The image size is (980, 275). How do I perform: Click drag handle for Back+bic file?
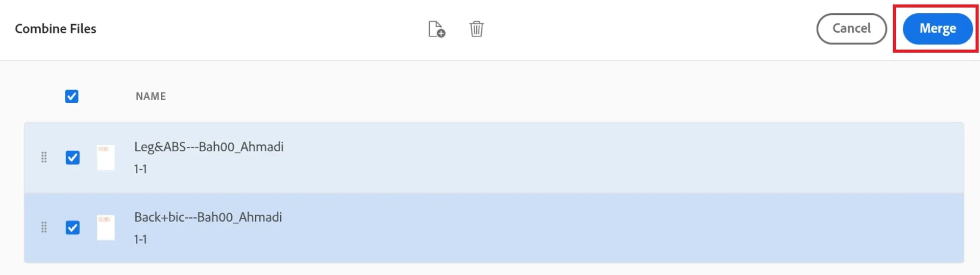click(44, 227)
